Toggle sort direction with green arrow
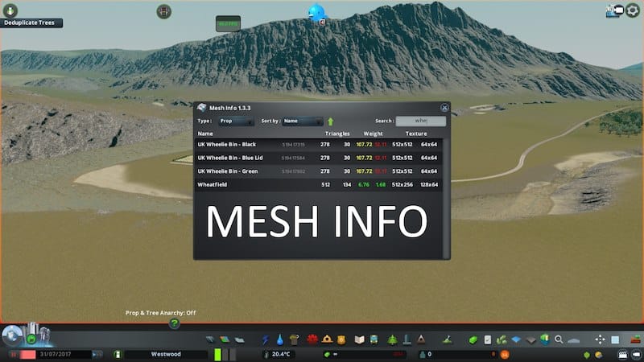The image size is (644, 362). 330,121
